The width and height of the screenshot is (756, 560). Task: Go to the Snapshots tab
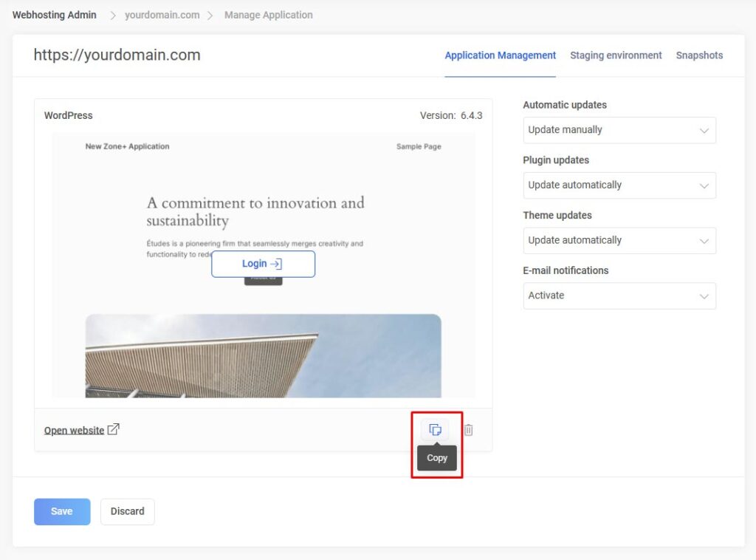point(699,55)
